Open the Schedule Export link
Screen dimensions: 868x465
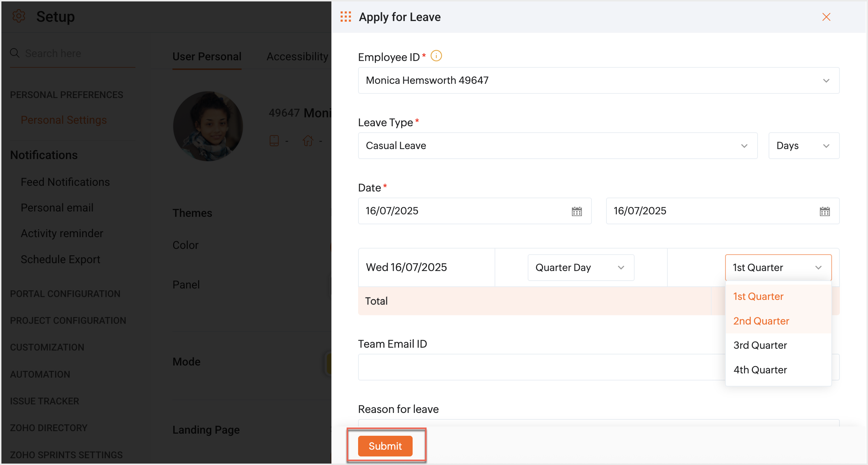click(x=60, y=259)
